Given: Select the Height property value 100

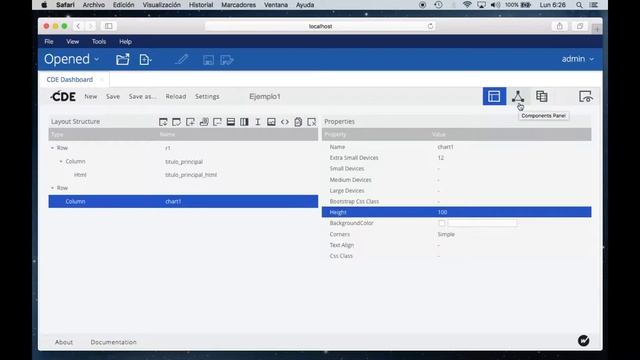Looking at the screenshot, I should coord(442,212).
